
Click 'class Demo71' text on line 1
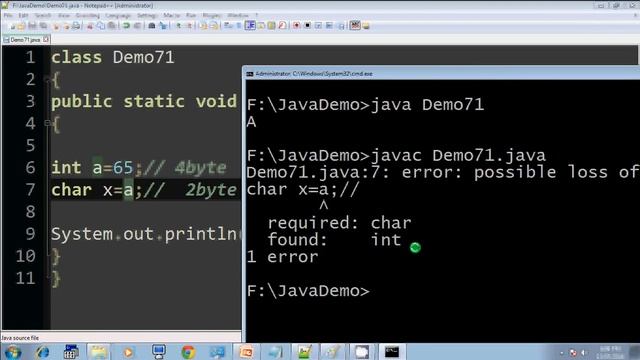tap(113, 57)
